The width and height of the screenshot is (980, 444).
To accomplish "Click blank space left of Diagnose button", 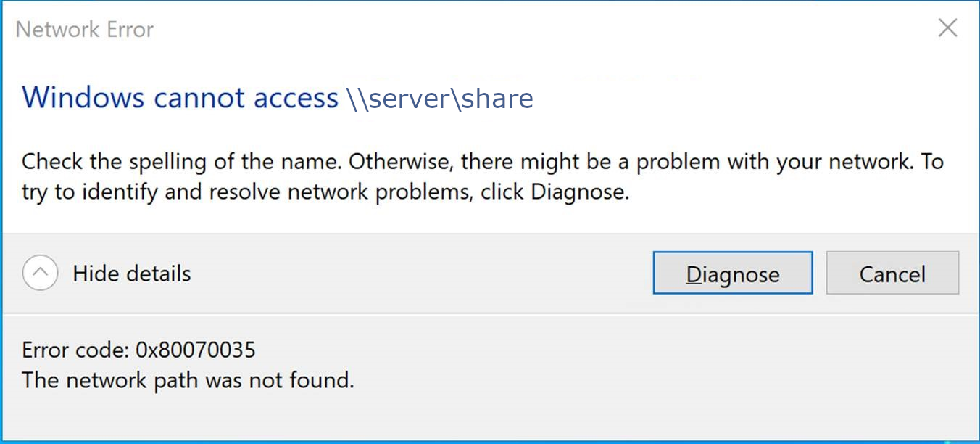I will 435,274.
